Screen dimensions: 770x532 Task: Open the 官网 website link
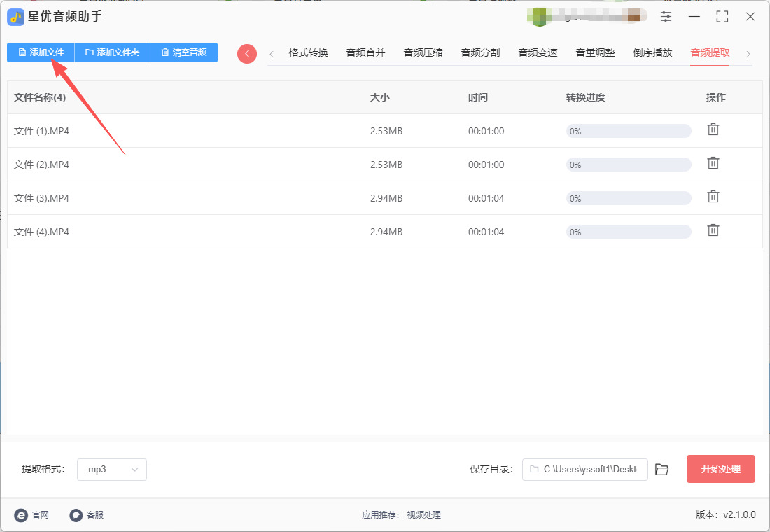tap(32, 515)
